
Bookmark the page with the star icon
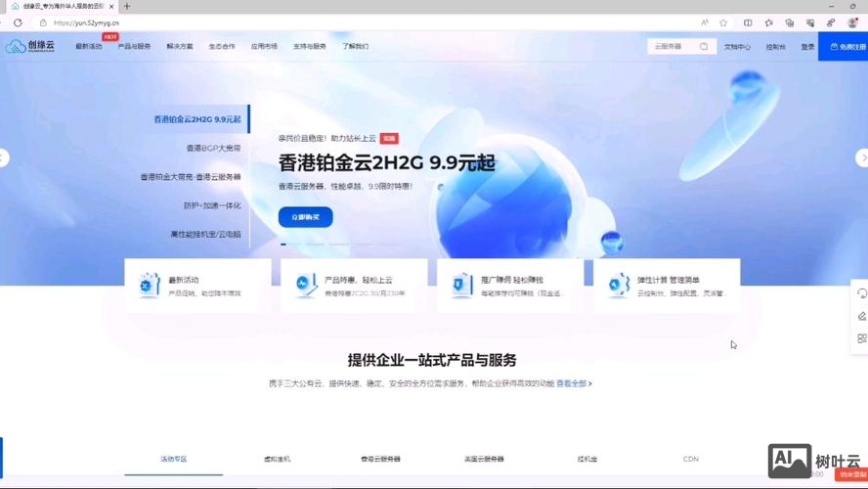(x=723, y=22)
